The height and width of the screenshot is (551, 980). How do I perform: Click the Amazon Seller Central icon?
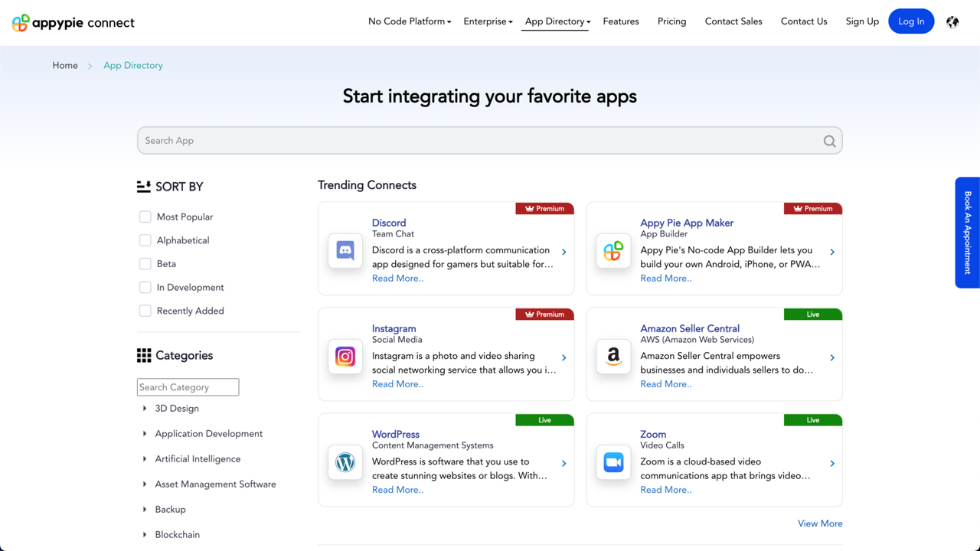(613, 357)
